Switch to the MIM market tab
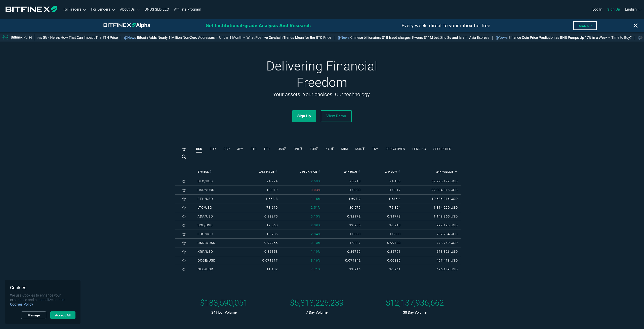 tap(344, 149)
